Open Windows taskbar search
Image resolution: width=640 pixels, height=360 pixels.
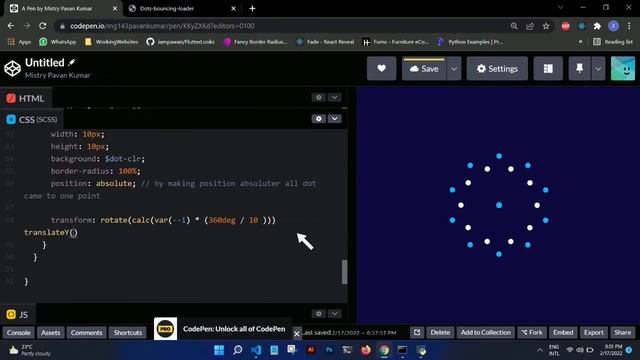pyautogui.click(x=238, y=350)
